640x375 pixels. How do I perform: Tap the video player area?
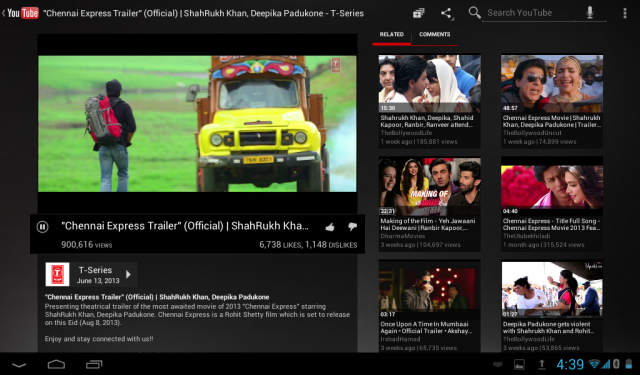tap(197, 124)
